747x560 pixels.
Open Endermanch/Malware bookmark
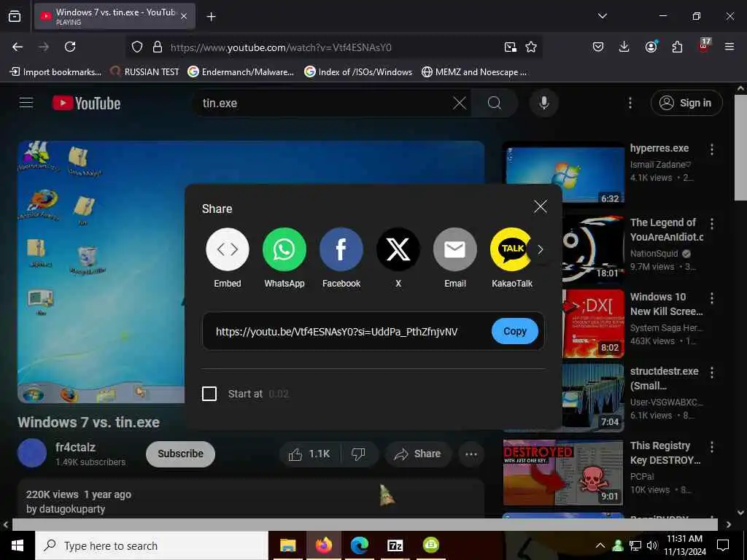tap(241, 72)
